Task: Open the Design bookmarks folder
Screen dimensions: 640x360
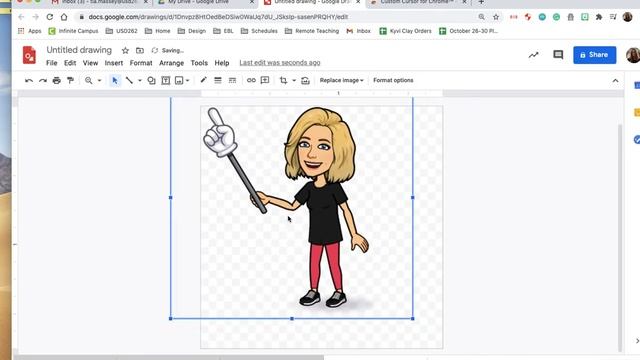Action: click(x=192, y=31)
